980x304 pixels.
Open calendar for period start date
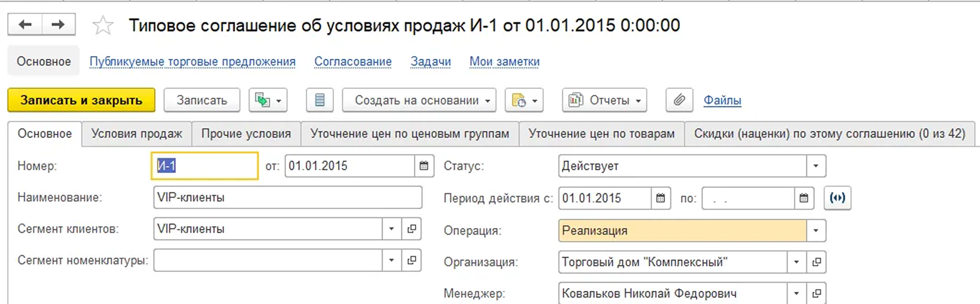tap(660, 198)
